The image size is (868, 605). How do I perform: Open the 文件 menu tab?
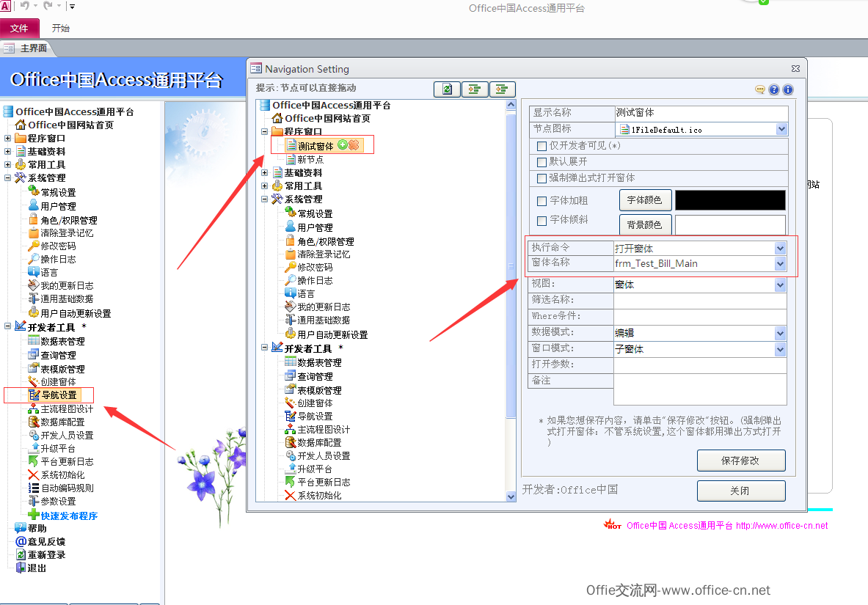[x=19, y=28]
